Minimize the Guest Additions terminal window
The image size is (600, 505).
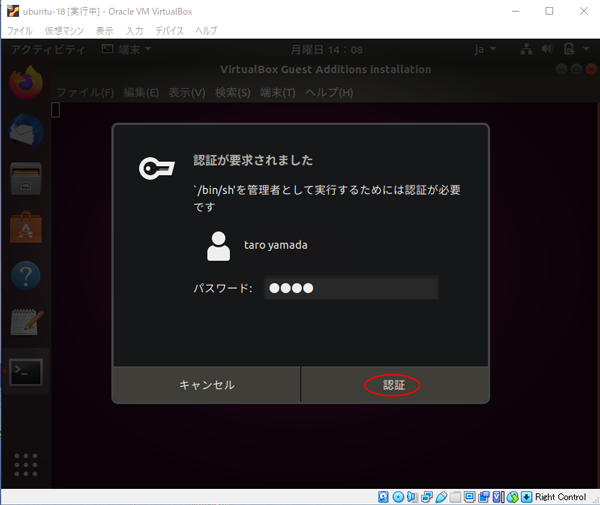(x=561, y=69)
